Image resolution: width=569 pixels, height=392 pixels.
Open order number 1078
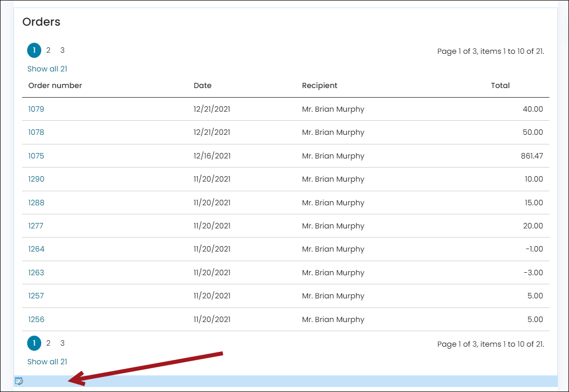point(36,132)
